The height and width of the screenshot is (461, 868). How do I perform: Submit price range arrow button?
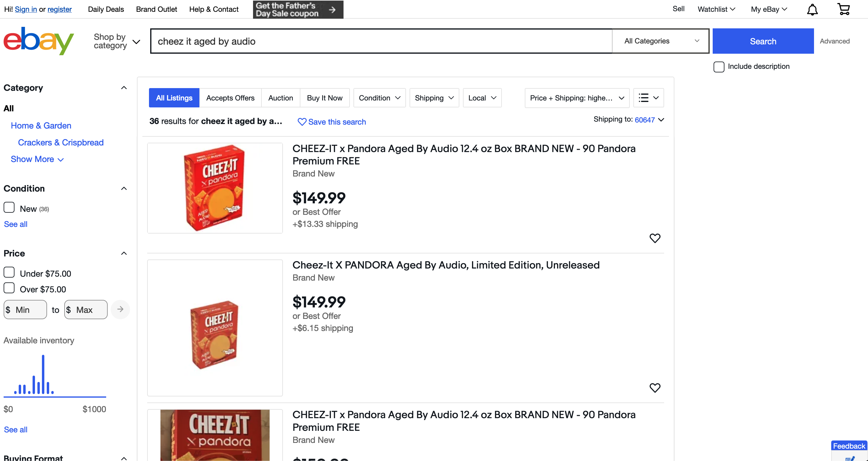tap(120, 309)
